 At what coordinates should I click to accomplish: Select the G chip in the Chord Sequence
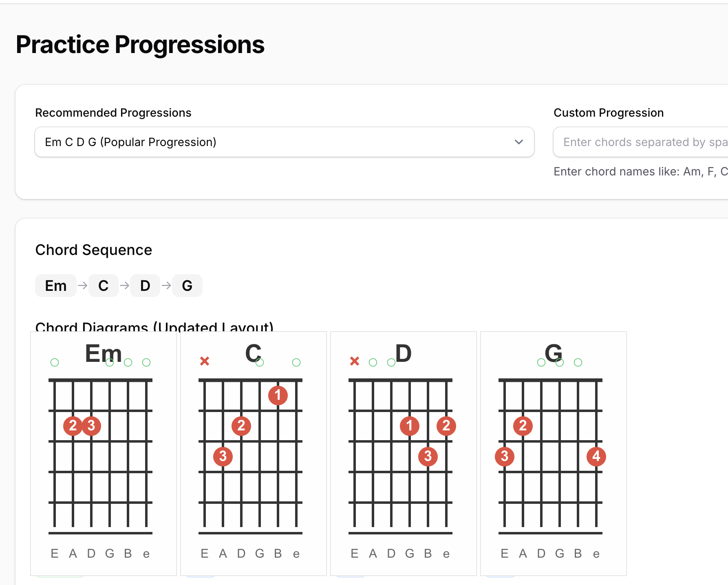(187, 286)
